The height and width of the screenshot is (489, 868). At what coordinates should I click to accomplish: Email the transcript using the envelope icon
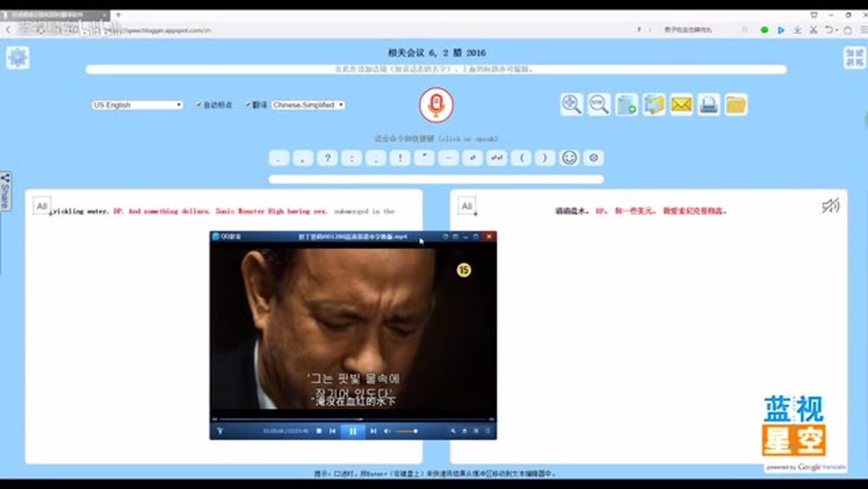(680, 105)
